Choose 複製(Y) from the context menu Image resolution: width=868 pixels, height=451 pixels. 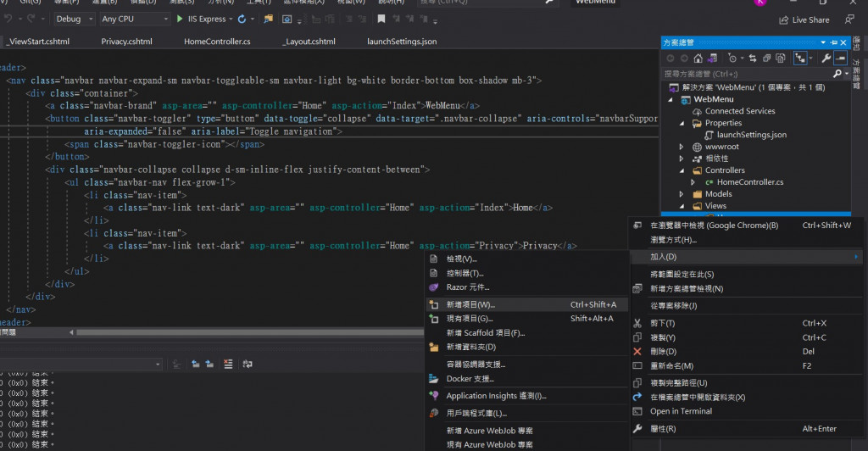(x=746, y=337)
